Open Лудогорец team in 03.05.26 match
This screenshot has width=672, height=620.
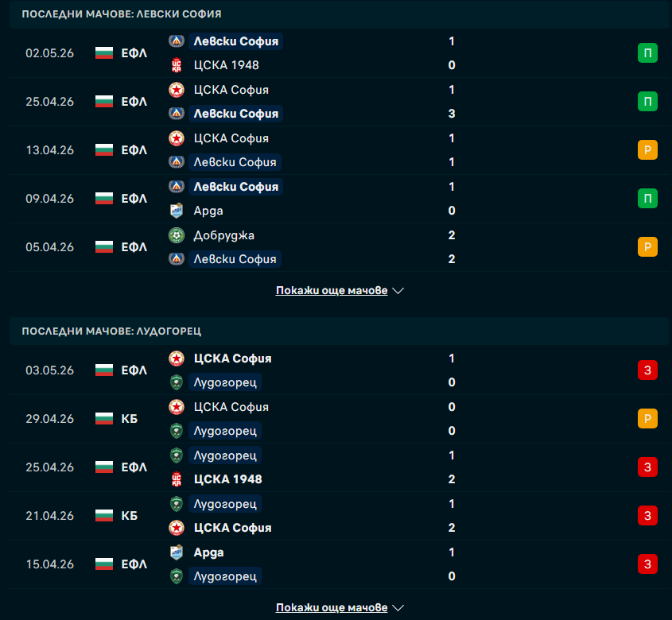[x=225, y=382]
